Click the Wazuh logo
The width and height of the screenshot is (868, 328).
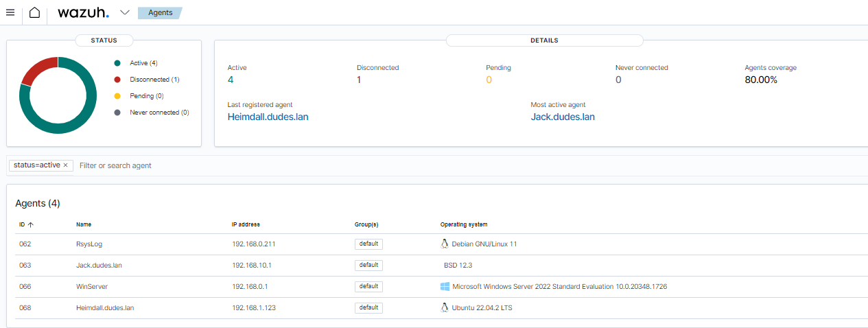(83, 12)
